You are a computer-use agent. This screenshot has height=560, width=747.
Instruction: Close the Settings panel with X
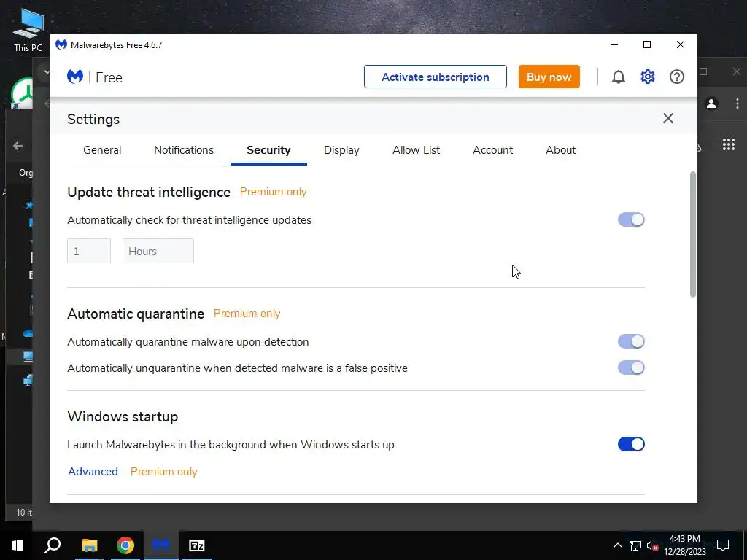pos(668,118)
